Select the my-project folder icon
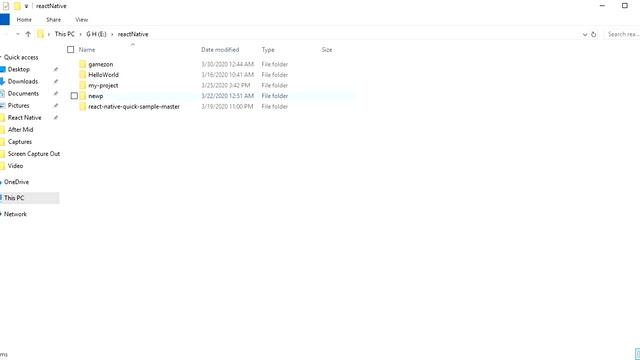Screen dimensions: 640x360 [x=83, y=85]
